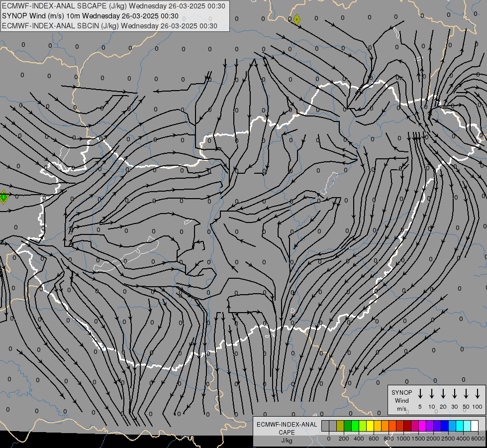487x448 pixels.
Task: Click the SBCIN title line in header box
Action: [109, 26]
